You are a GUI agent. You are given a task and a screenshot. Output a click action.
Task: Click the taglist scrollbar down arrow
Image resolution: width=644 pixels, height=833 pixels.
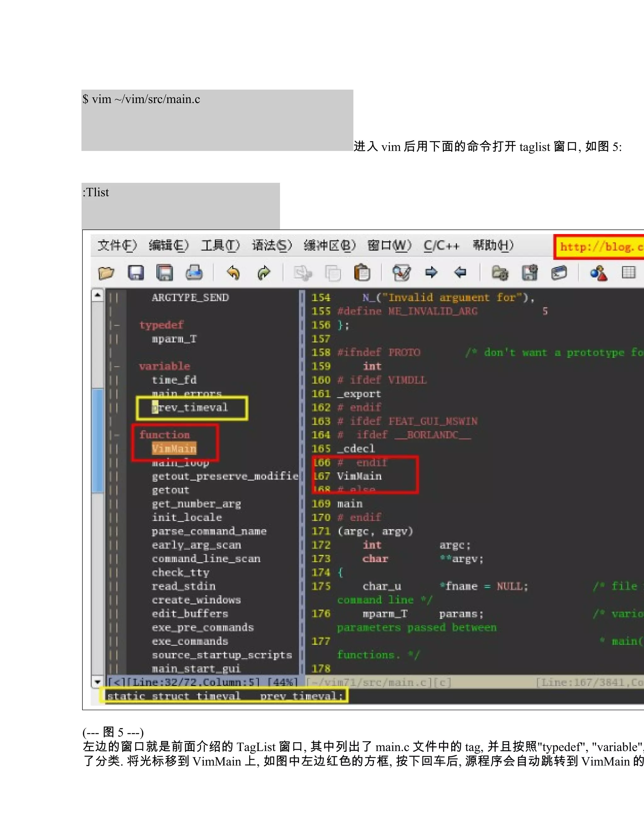98,681
